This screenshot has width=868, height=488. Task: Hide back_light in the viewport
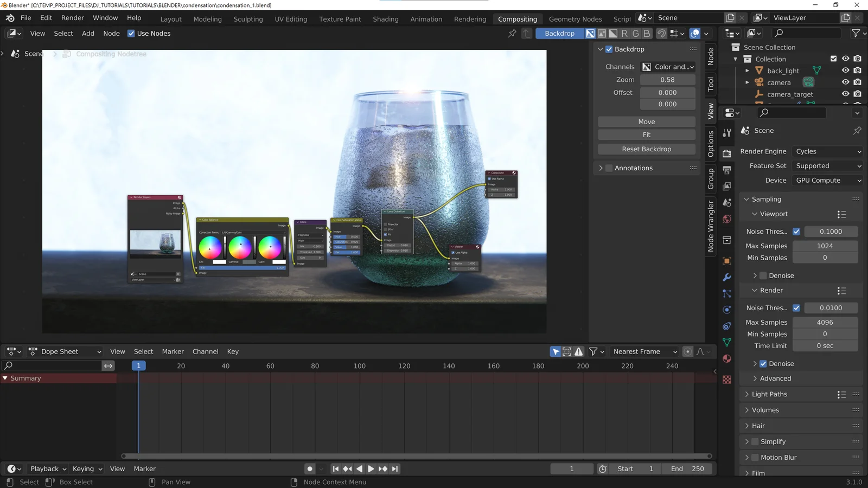point(845,70)
